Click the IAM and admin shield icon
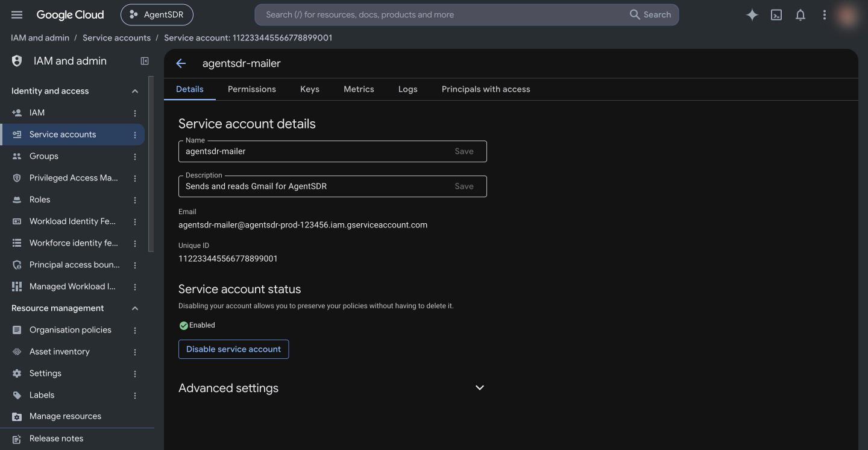The width and height of the screenshot is (868, 450). [17, 61]
